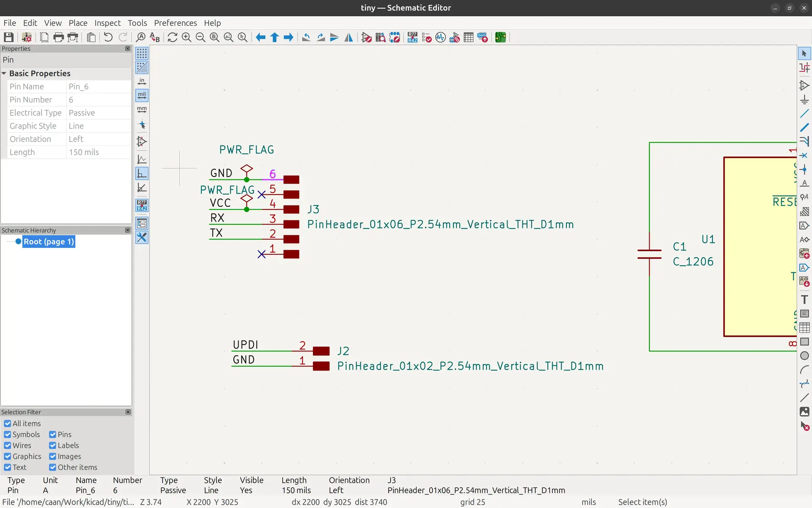Viewport: 812px width, 508px height.
Task: Open the Inspect menu
Action: click(107, 23)
